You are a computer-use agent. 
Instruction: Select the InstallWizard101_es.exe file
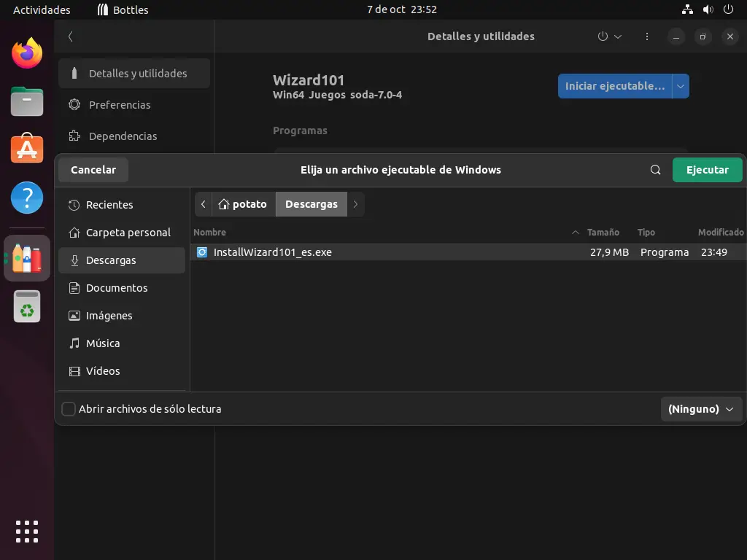coord(468,252)
